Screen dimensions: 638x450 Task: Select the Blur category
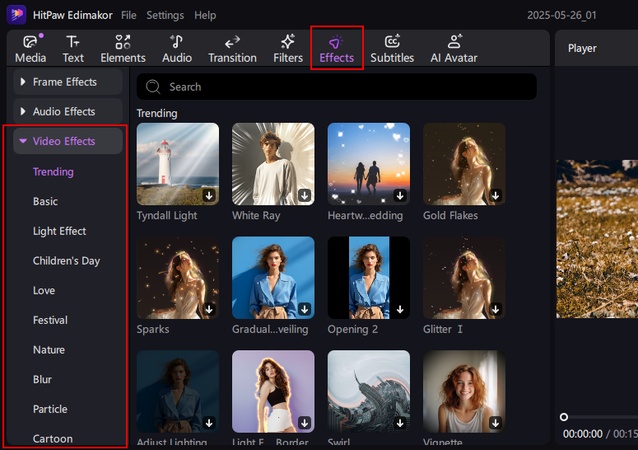(x=42, y=380)
